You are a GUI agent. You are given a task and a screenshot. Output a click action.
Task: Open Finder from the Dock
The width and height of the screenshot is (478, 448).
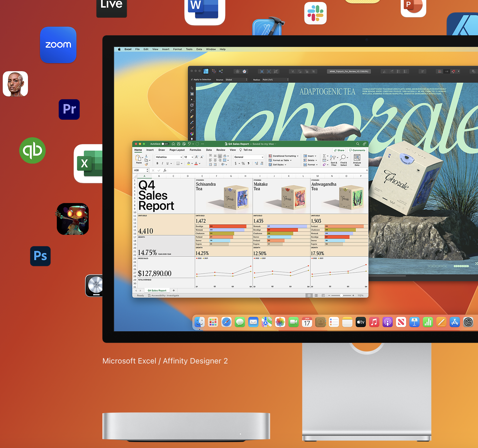click(x=200, y=322)
